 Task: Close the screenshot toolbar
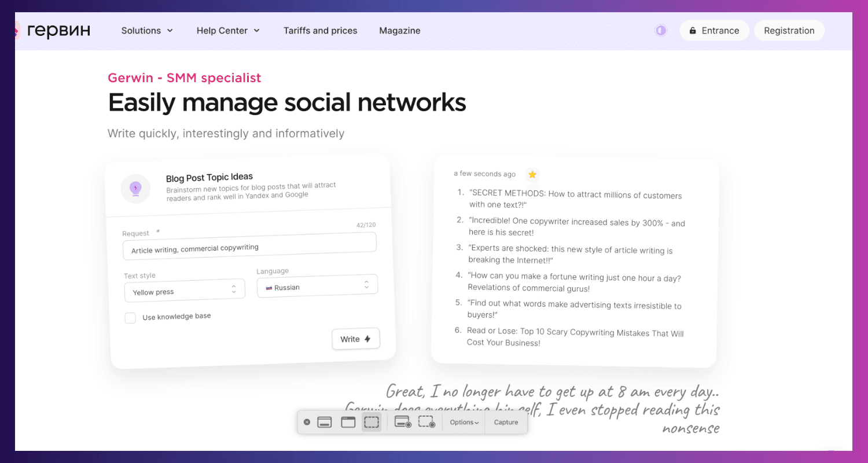(307, 422)
